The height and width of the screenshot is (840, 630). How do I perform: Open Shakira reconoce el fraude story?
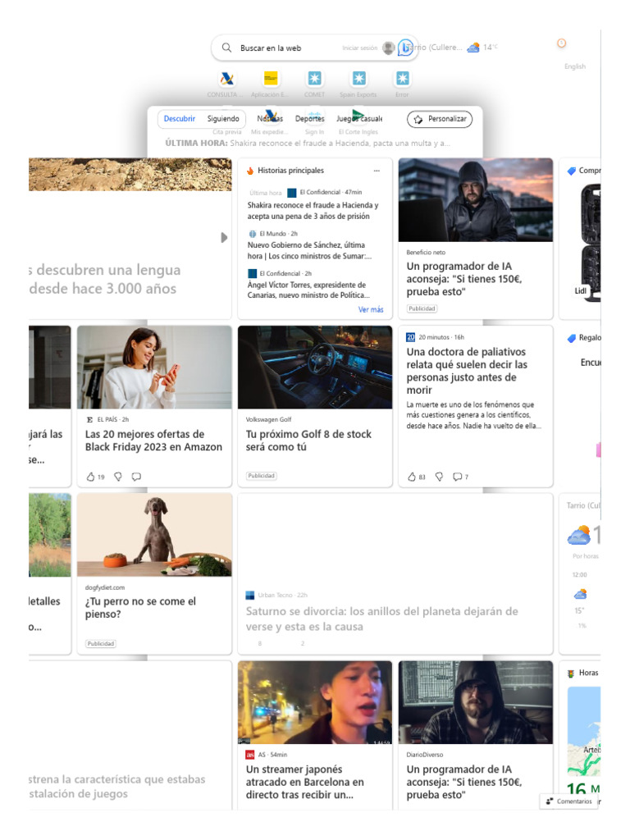coord(313,211)
